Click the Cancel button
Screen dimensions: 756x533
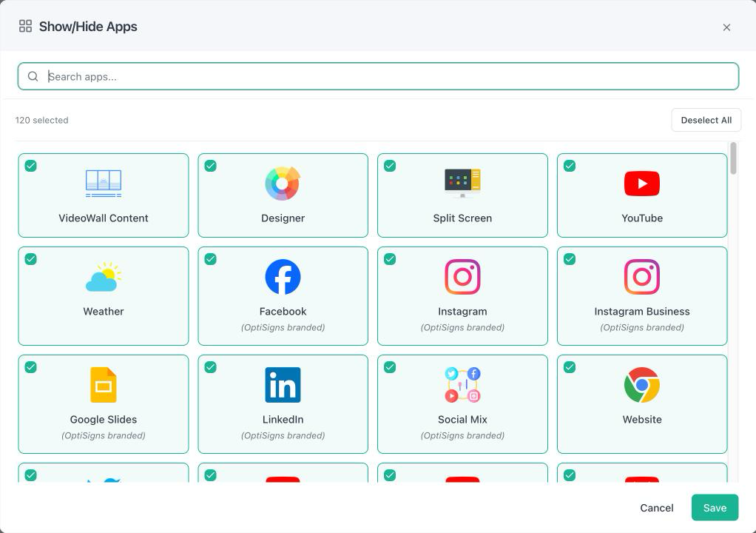coord(657,507)
